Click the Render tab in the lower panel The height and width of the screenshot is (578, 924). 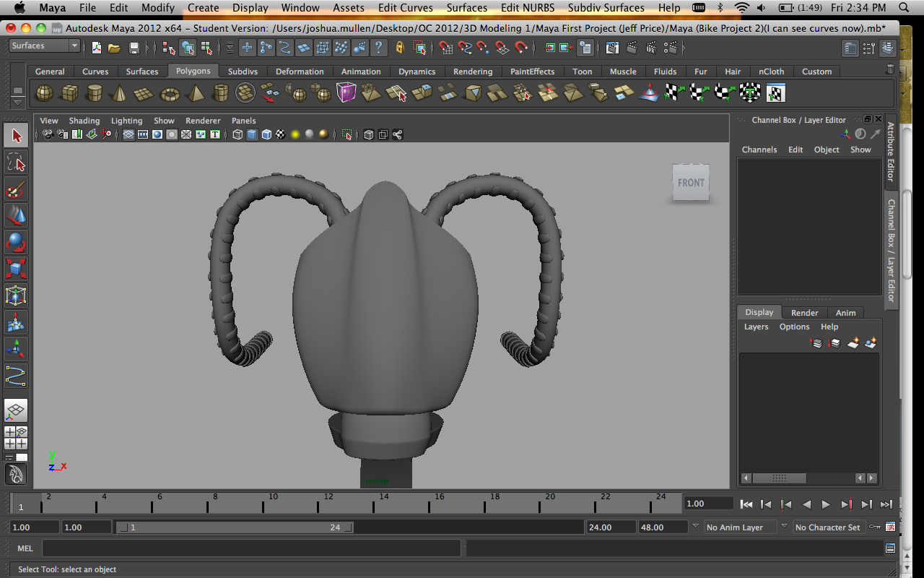pos(804,312)
